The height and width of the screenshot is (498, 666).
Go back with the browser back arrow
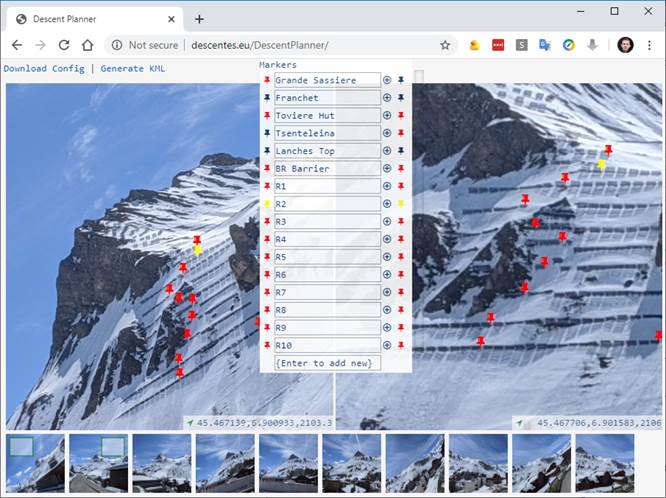tap(17, 45)
